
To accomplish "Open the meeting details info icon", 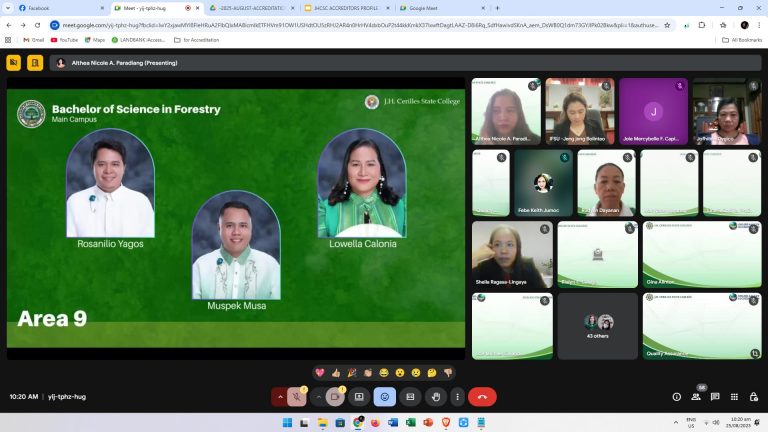I will (x=677, y=397).
